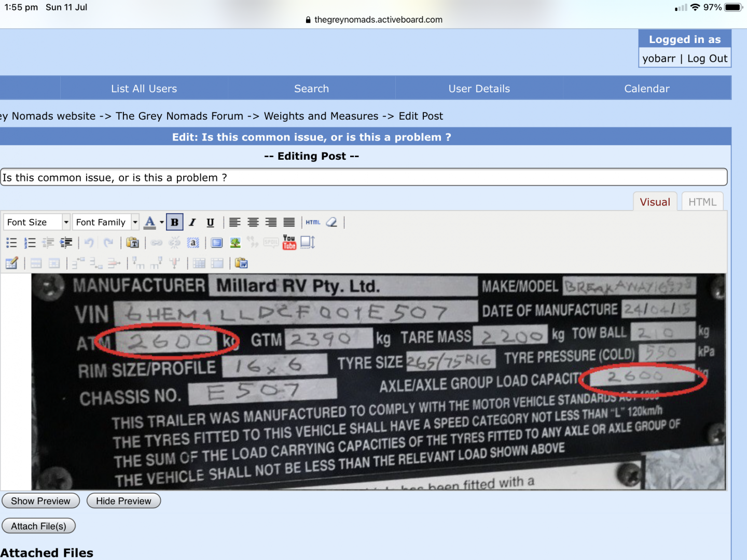Insert table column before
The width and height of the screenshot is (747, 560).
138,263
